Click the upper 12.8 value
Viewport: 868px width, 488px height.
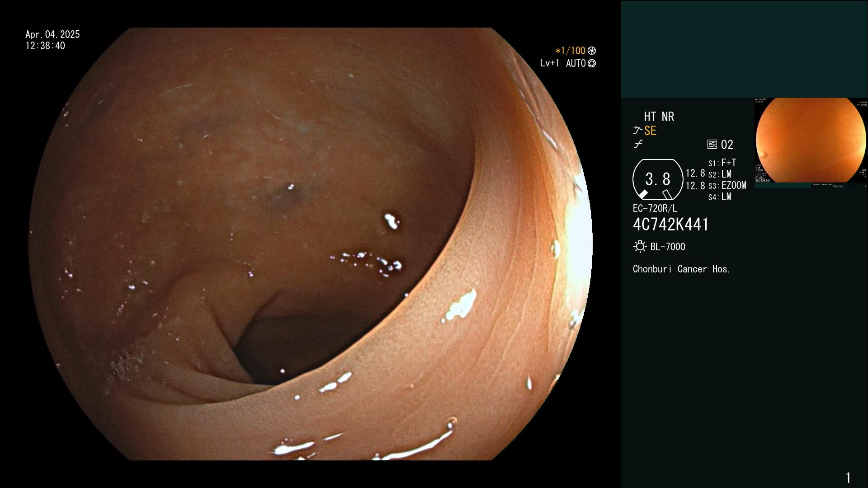695,174
